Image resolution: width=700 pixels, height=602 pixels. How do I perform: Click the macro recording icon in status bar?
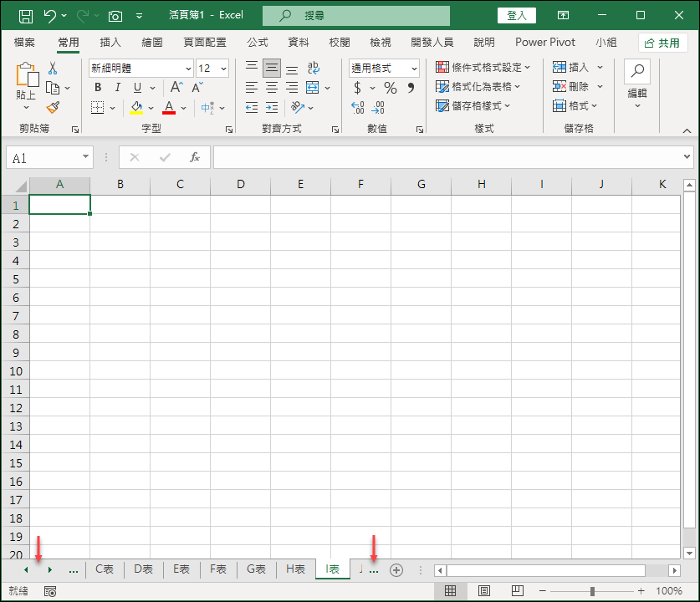click(x=49, y=589)
